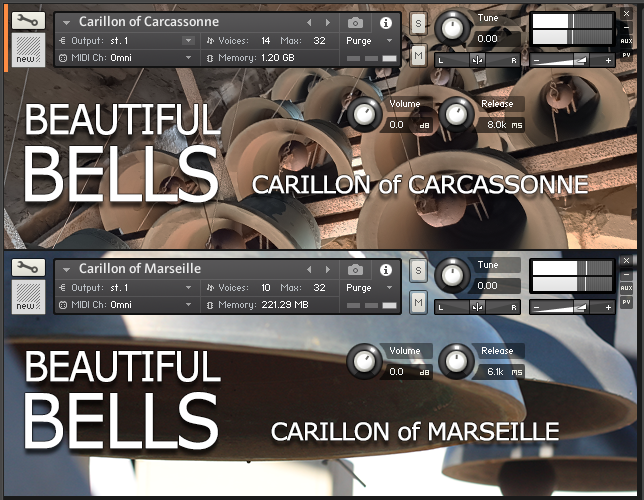Click the camera snapshot icon in Carcassonne header
The width and height of the screenshot is (644, 500).
point(355,22)
